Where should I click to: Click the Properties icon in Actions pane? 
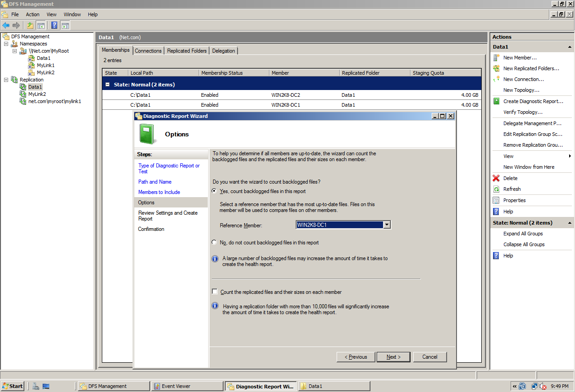point(497,200)
